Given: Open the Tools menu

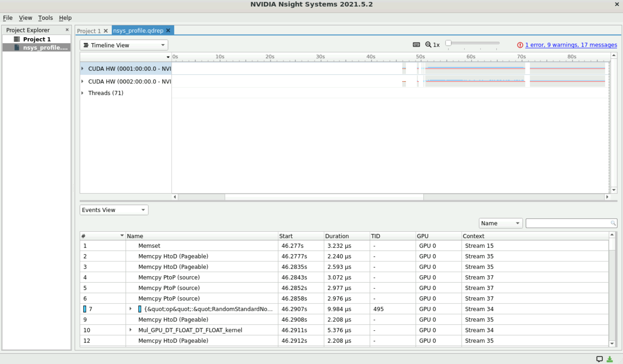Looking at the screenshot, I should [46, 18].
